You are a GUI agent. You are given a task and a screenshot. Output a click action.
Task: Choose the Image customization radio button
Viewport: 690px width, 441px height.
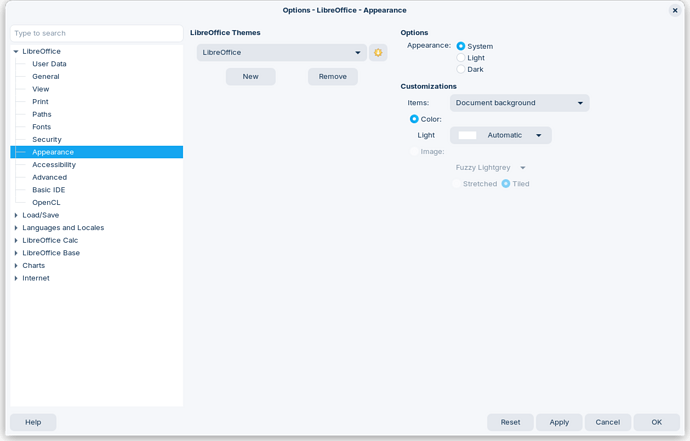(x=414, y=151)
